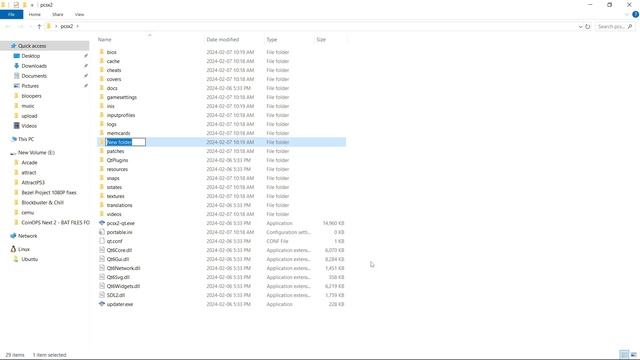The height and width of the screenshot is (360, 640).
Task: Open Documents in the navigation pane
Action: click(x=34, y=76)
